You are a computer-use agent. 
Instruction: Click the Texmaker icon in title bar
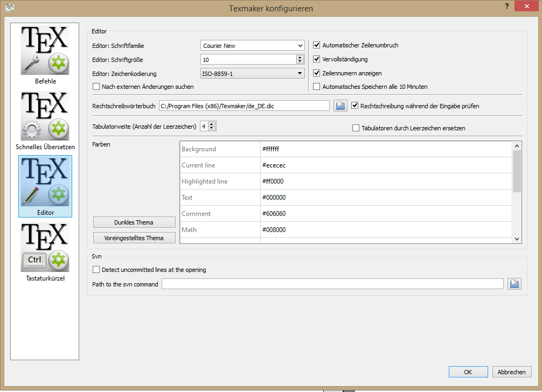pyautogui.click(x=10, y=7)
